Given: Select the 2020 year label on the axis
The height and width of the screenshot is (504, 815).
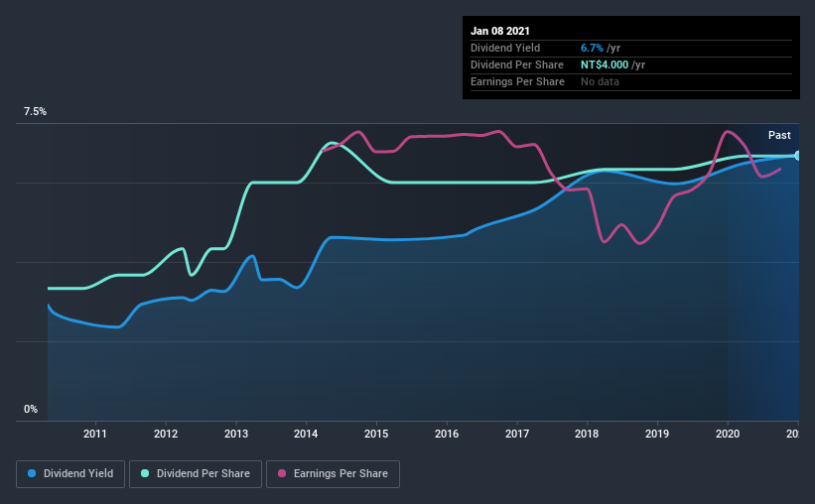Looking at the screenshot, I should [728, 434].
